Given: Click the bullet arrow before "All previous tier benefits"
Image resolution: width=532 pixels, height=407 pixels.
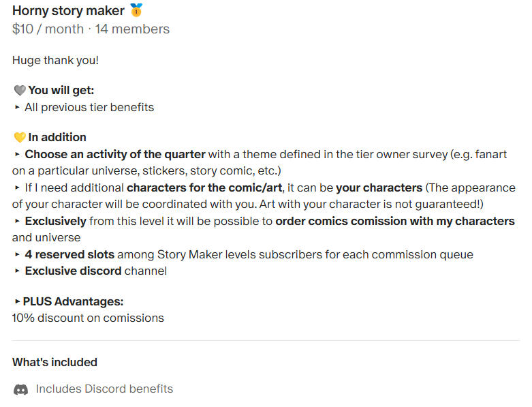Looking at the screenshot, I should point(17,108).
